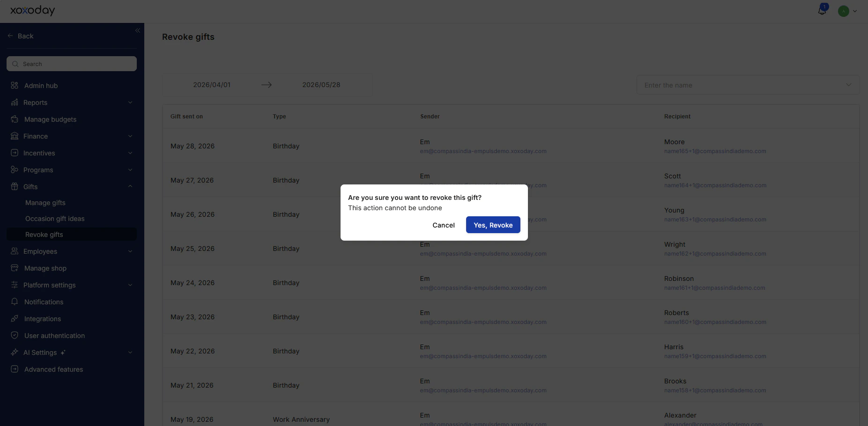This screenshot has height=426, width=868.
Task: Click start date 2026/04/01
Action: pyautogui.click(x=212, y=85)
